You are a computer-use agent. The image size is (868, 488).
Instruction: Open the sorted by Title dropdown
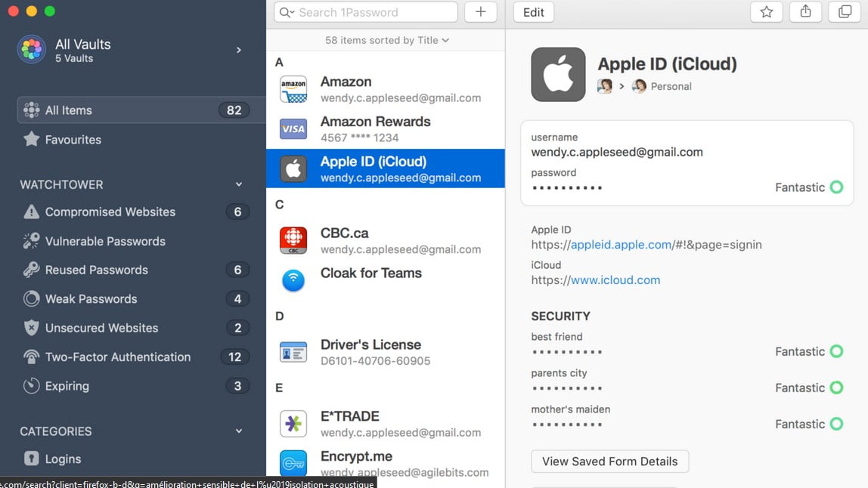pos(387,40)
